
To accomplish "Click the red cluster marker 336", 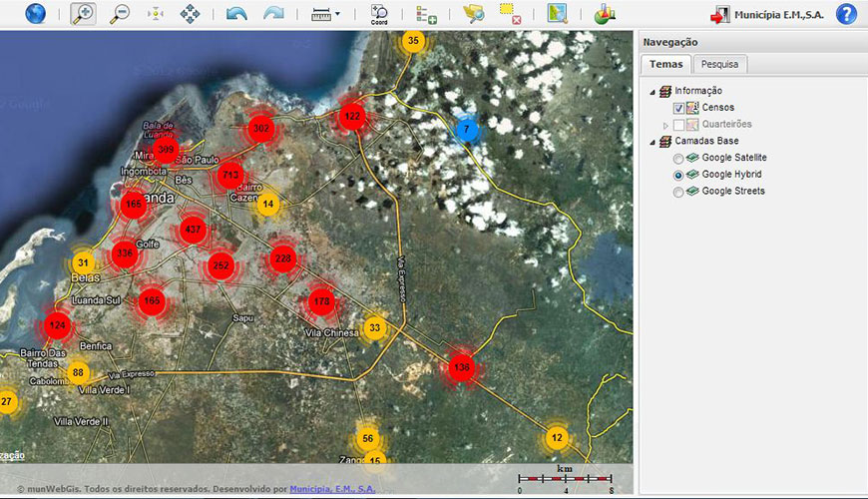I will click(x=125, y=253).
